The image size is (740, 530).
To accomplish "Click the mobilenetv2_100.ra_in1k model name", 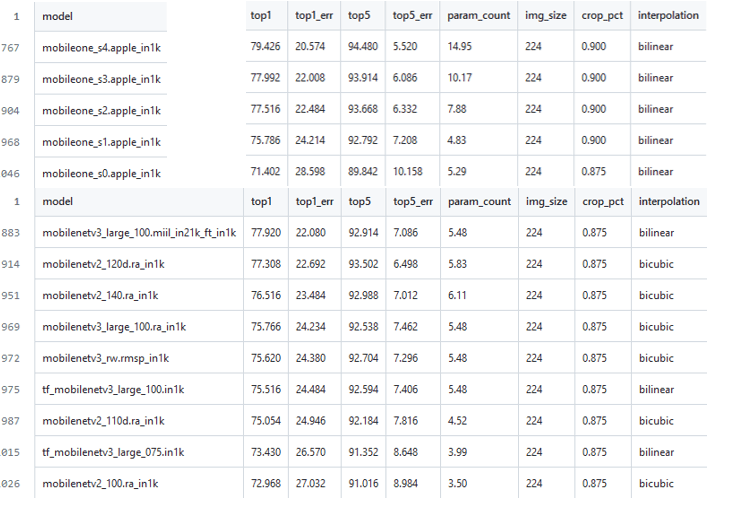I will click(100, 484).
